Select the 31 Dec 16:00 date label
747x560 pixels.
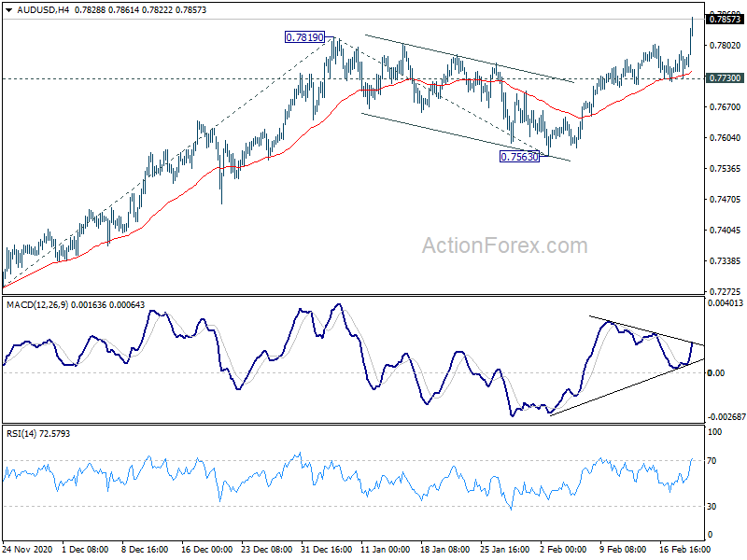[x=326, y=549]
